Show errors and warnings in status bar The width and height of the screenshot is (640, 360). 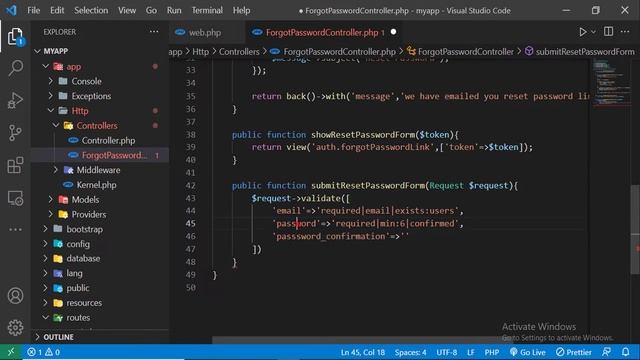pos(43,352)
